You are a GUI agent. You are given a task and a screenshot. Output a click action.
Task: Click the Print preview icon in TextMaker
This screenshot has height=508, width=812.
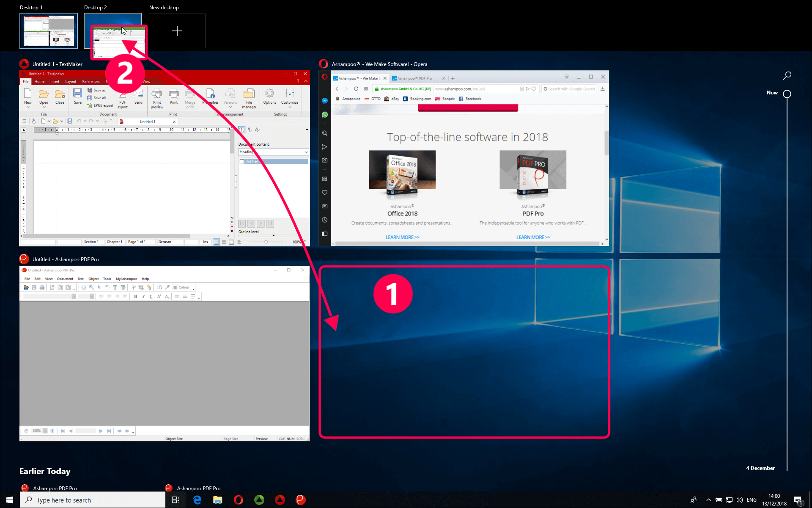pos(157,93)
